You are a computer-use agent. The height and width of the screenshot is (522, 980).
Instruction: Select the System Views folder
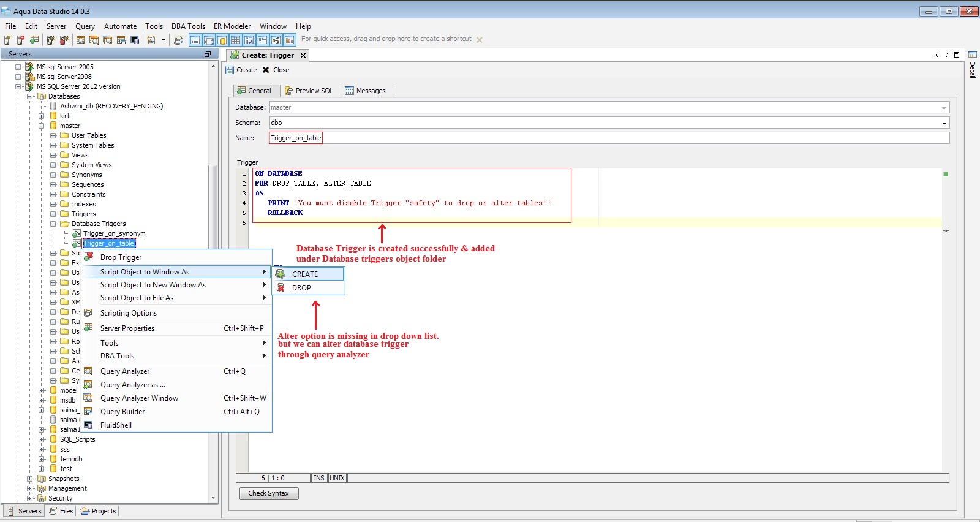(x=92, y=165)
